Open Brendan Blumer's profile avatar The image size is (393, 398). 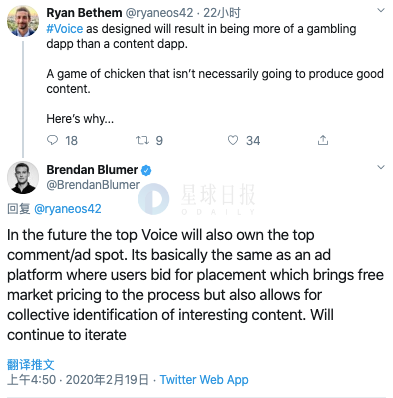23,177
